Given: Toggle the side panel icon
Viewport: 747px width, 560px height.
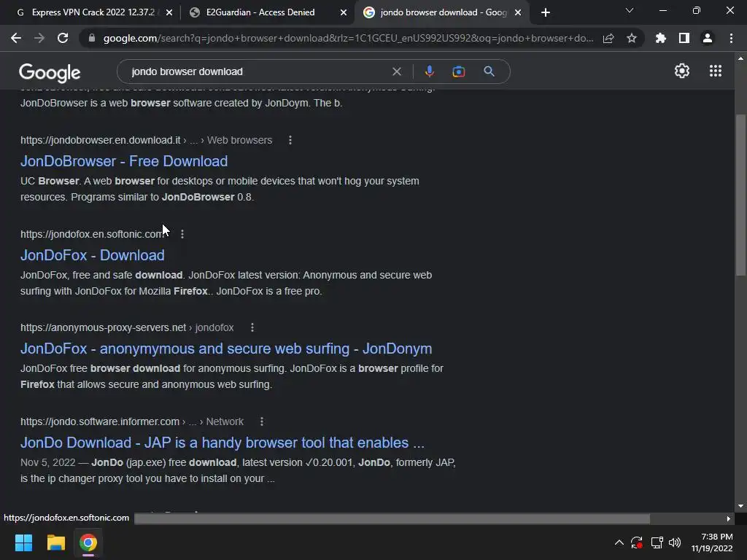Looking at the screenshot, I should pos(684,38).
